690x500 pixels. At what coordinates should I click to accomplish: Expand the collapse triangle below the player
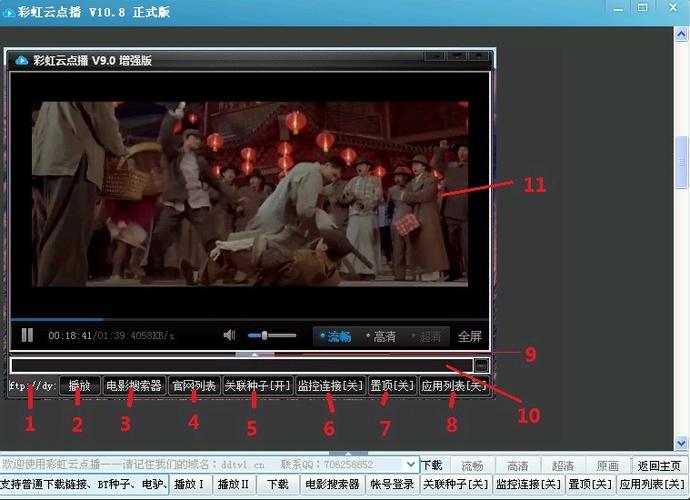click(x=255, y=354)
